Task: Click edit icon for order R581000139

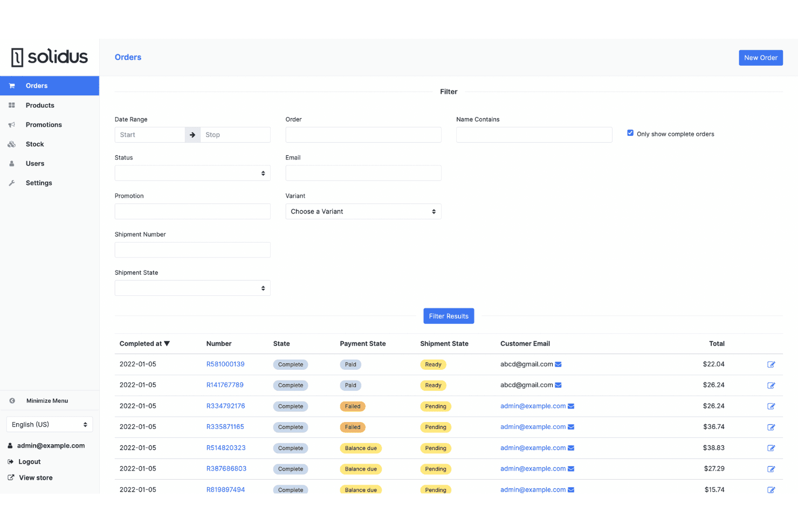Action: pos(771,364)
